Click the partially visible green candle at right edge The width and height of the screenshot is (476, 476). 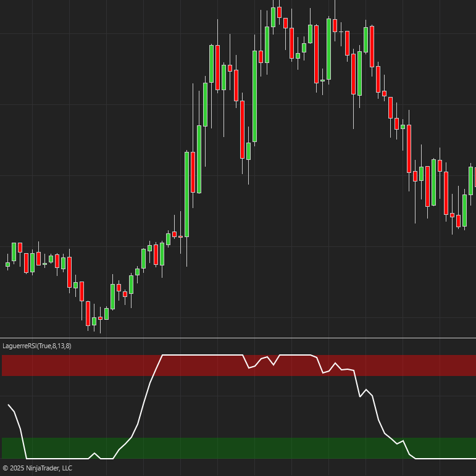[x=471, y=181]
